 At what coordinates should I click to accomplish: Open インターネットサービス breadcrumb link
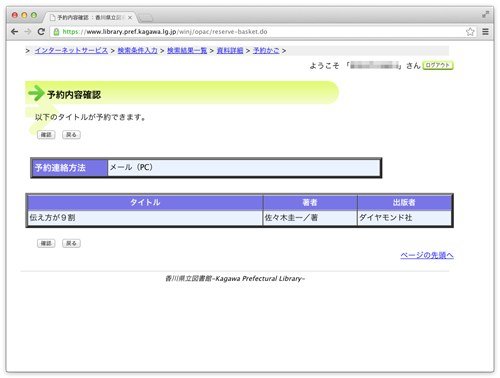[x=71, y=50]
